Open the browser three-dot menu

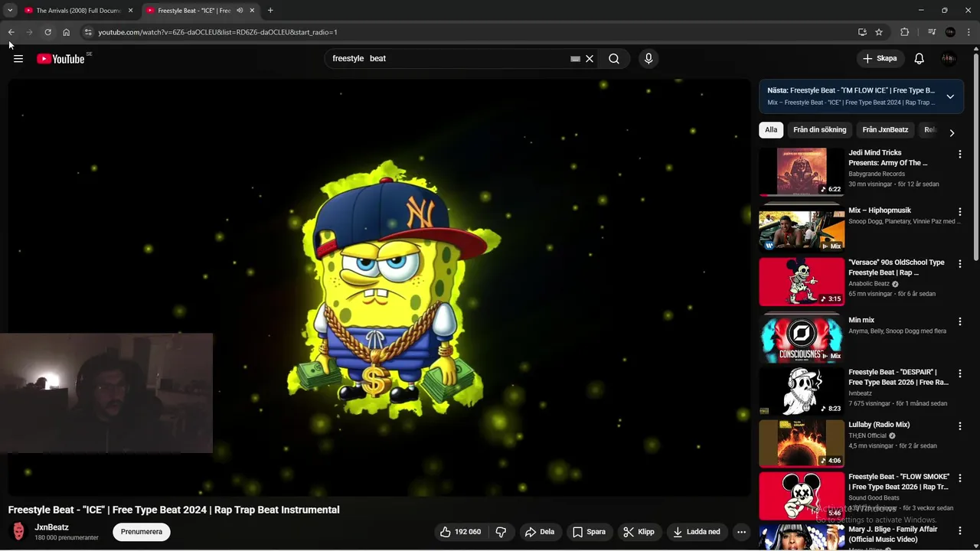tap(969, 32)
